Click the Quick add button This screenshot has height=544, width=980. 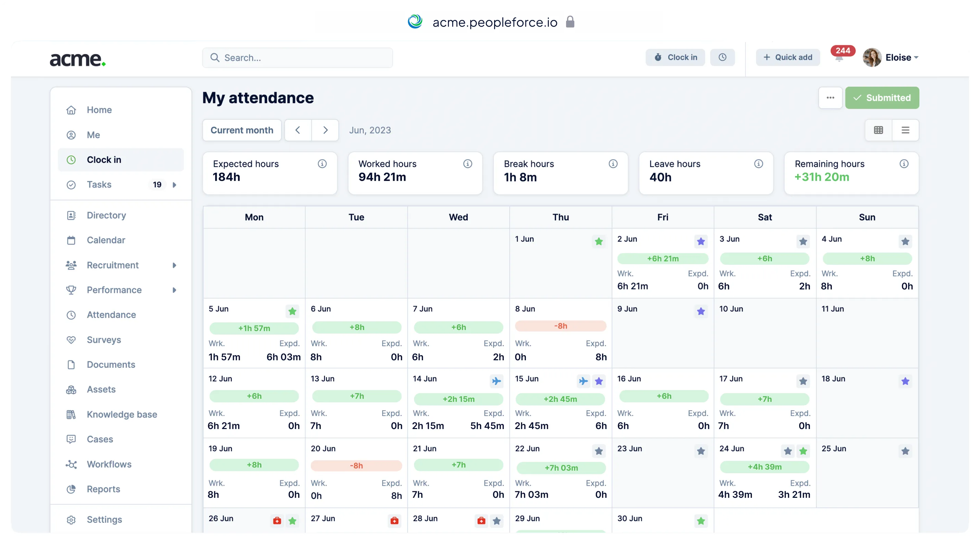click(788, 57)
